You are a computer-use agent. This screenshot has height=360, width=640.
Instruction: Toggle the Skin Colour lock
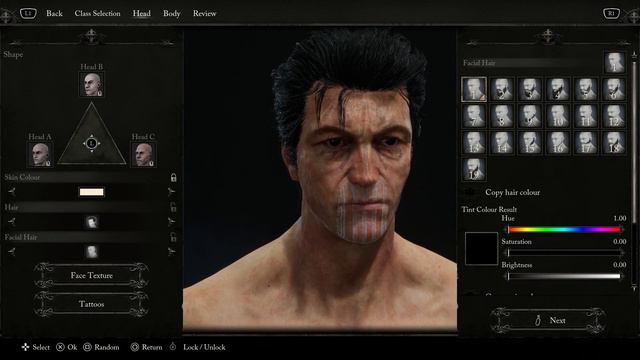pos(173,178)
